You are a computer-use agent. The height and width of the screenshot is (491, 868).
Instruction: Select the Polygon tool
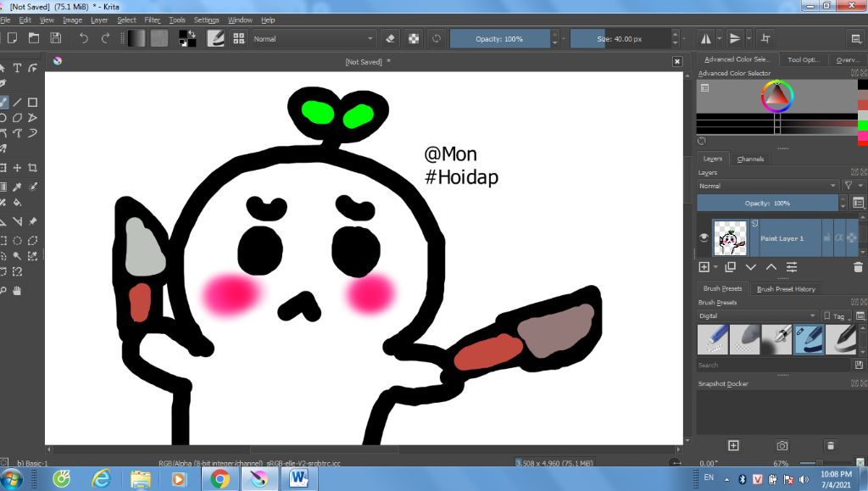pos(17,118)
